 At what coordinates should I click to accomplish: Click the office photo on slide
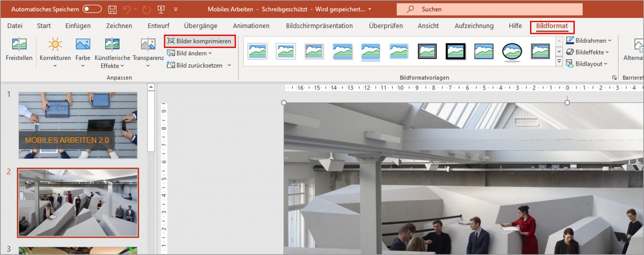464,178
